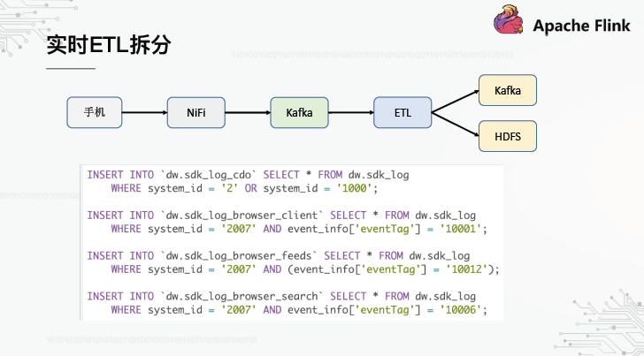The height and width of the screenshot is (356, 644).
Task: Click the dw.sdk_log_browser_search INSERT statement
Action: (x=287, y=303)
